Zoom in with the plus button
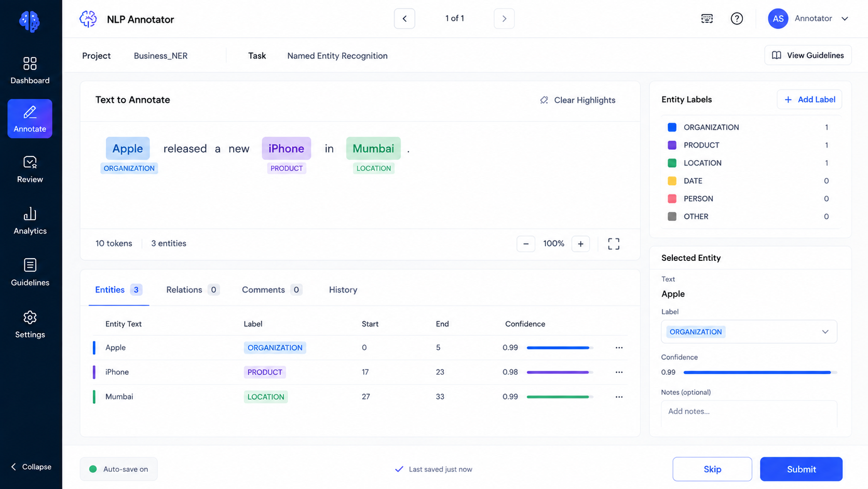Screen dimensions: 868x489 (x=580, y=244)
